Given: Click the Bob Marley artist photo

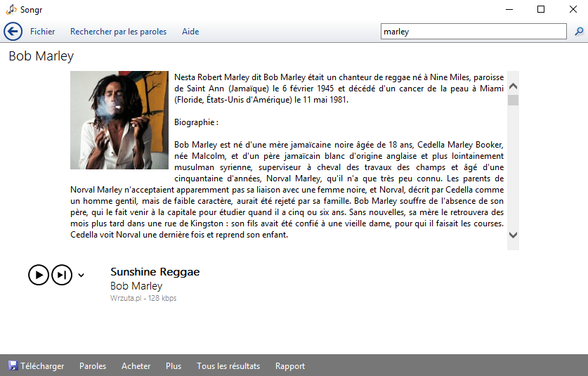Looking at the screenshot, I should 119,120.
